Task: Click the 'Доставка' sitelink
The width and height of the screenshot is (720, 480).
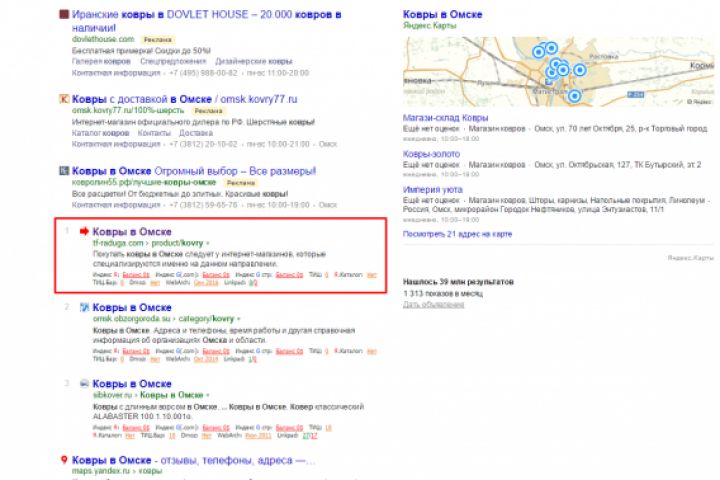Action: (x=196, y=133)
